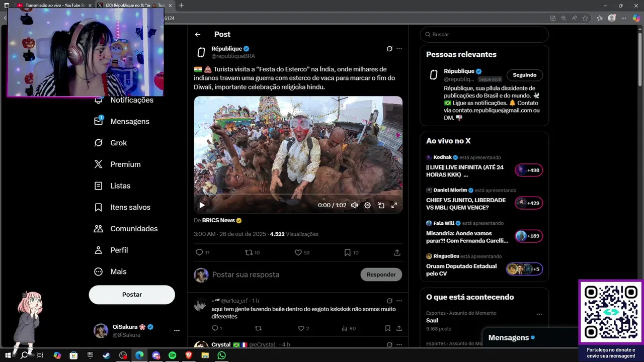644x362 pixels.
Task: Join Fala Will live with +189 listeners
Action: 529,236
